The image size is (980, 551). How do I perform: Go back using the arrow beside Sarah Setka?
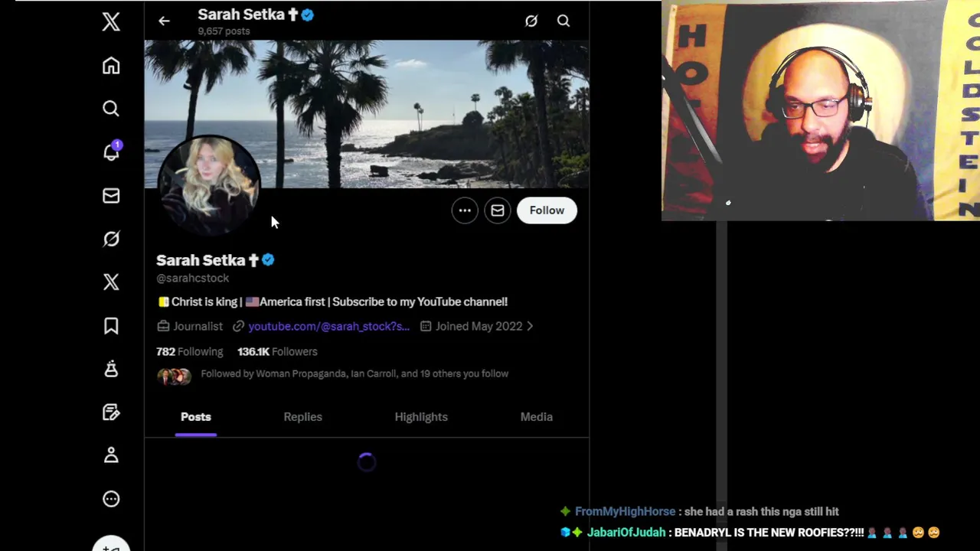(164, 21)
